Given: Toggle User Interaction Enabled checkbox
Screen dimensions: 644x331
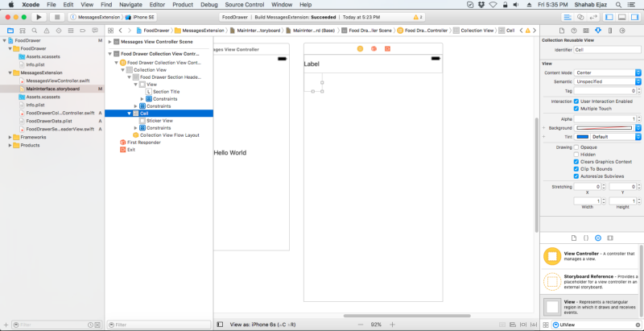Looking at the screenshot, I should (x=576, y=101).
